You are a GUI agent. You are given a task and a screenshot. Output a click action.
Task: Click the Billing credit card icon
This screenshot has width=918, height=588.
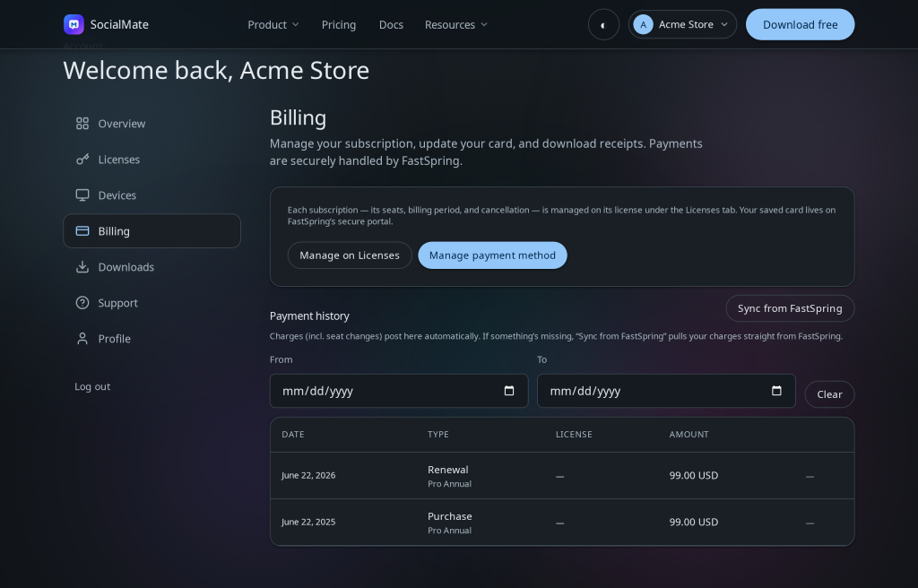point(82,230)
